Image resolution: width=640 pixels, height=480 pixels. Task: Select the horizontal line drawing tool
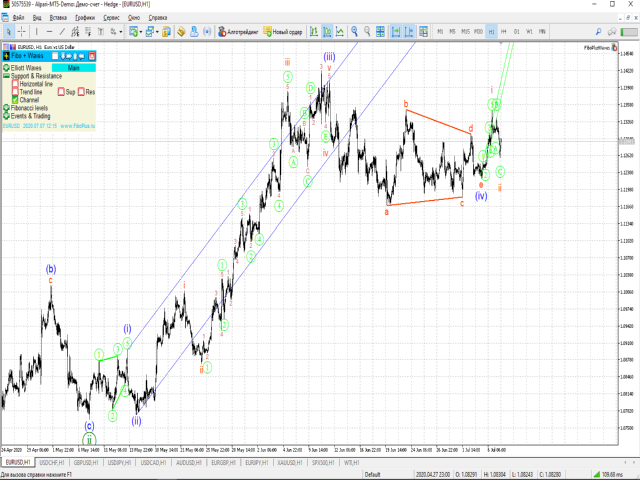pyautogui.click(x=49, y=32)
